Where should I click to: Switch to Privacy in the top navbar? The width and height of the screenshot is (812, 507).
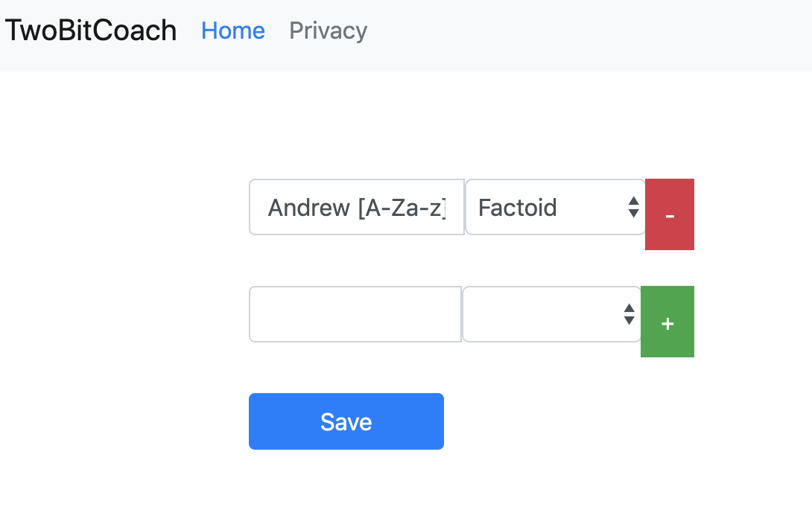[x=329, y=31]
